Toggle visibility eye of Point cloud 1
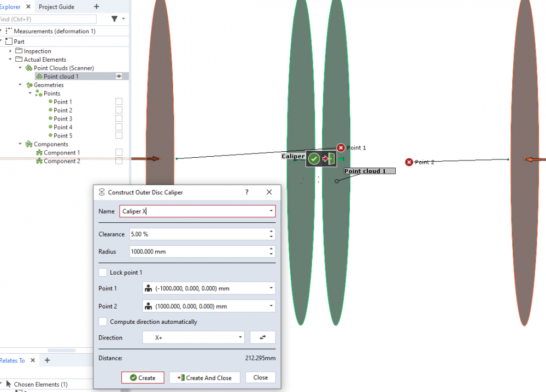Viewport: 546px width, 392px height. point(119,76)
